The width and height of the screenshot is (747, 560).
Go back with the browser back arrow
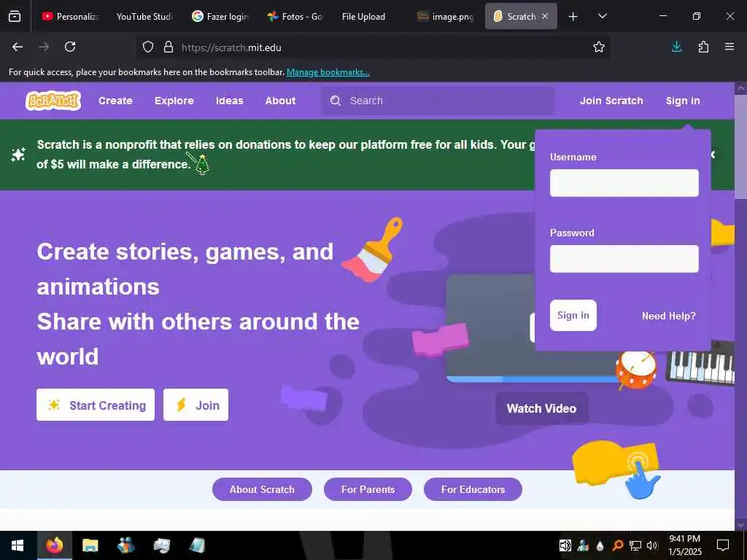pos(18,47)
